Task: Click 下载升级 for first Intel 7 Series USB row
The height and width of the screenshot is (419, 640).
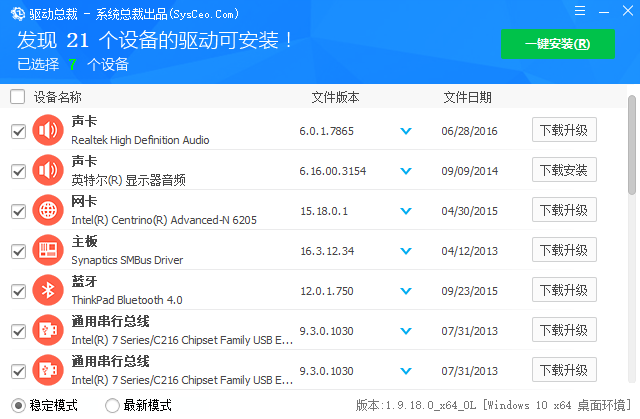Action: (x=564, y=330)
